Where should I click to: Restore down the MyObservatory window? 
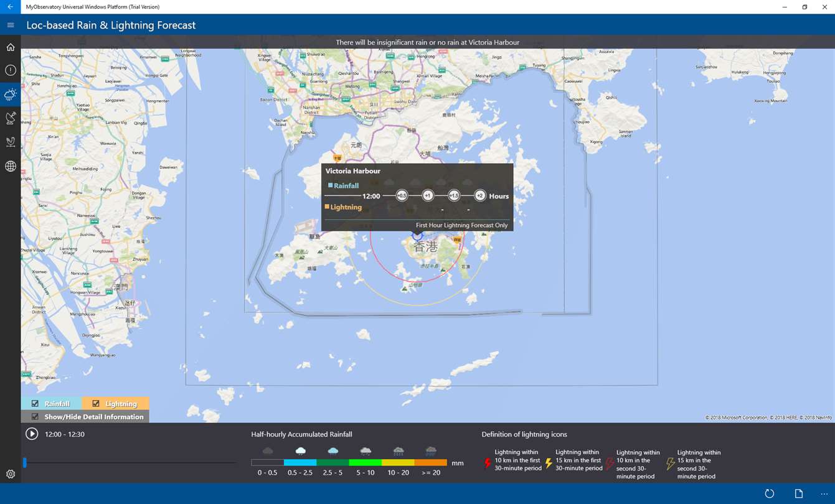804,7
